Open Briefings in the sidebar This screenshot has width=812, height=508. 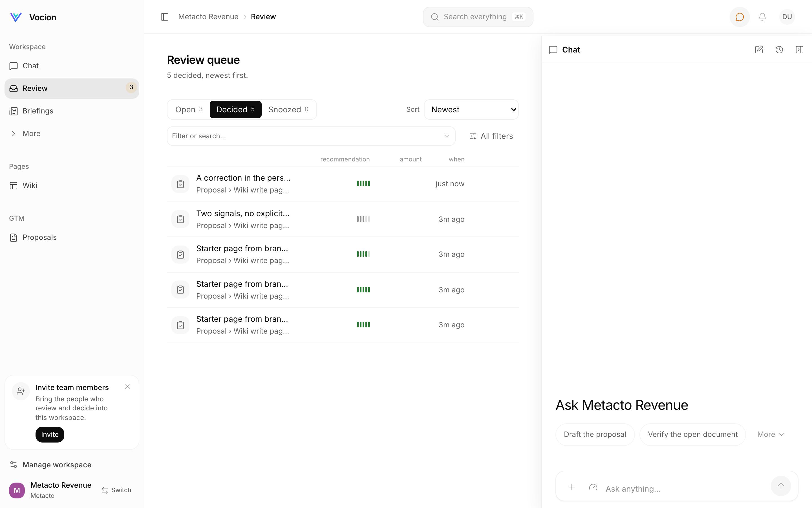(72, 111)
